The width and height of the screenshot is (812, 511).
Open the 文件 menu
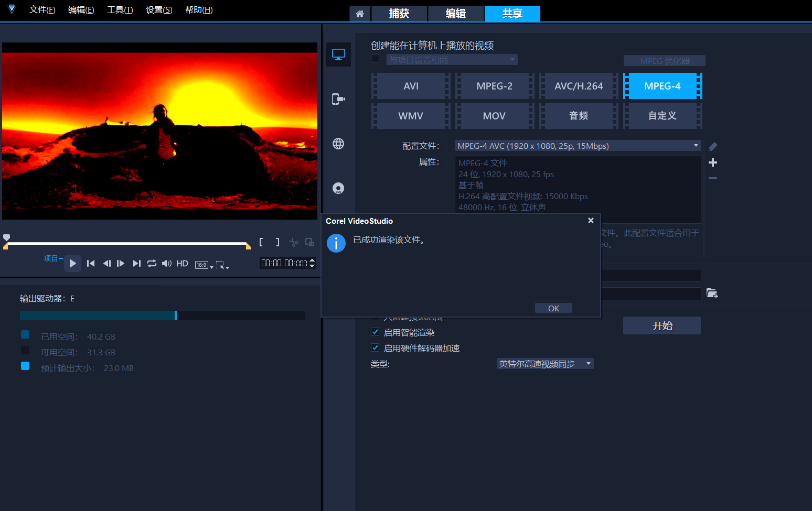point(42,10)
